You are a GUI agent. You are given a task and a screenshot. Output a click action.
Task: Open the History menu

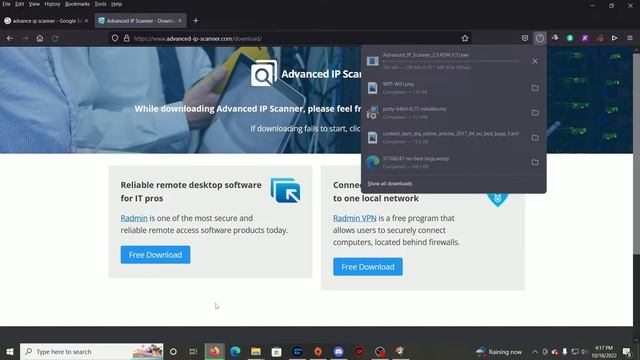[x=52, y=4]
